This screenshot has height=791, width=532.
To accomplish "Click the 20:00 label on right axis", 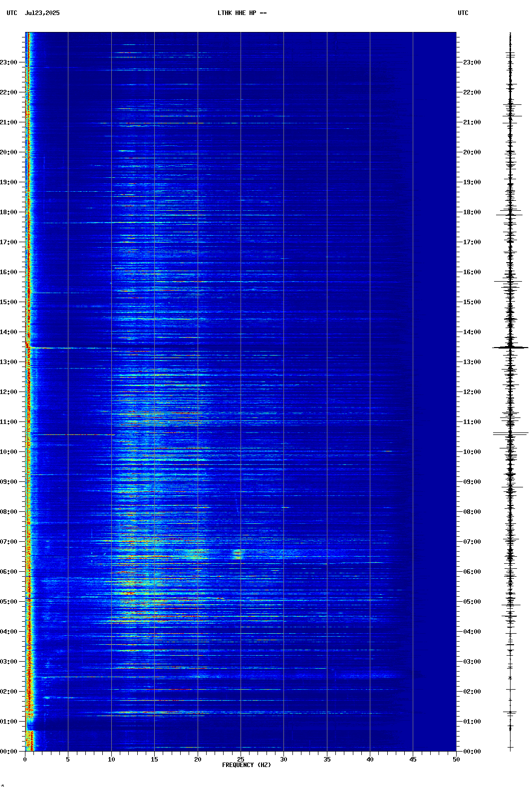I will [x=472, y=152].
